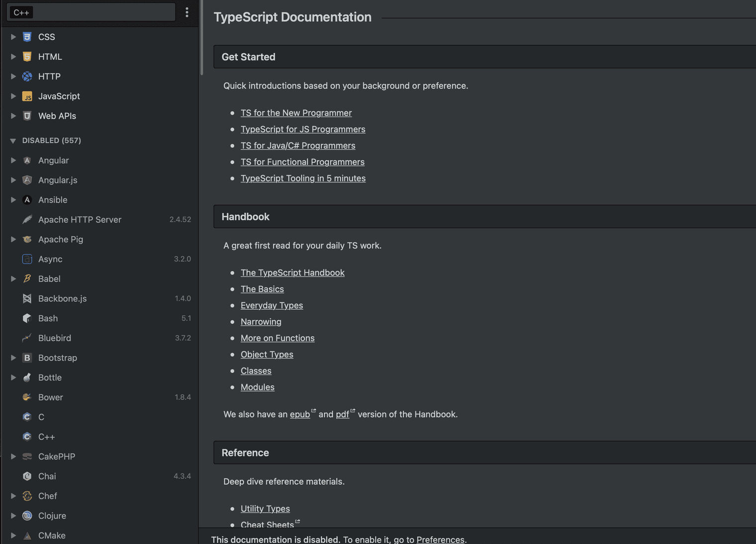Click the Ansible logo icon
756x544 pixels.
click(27, 200)
